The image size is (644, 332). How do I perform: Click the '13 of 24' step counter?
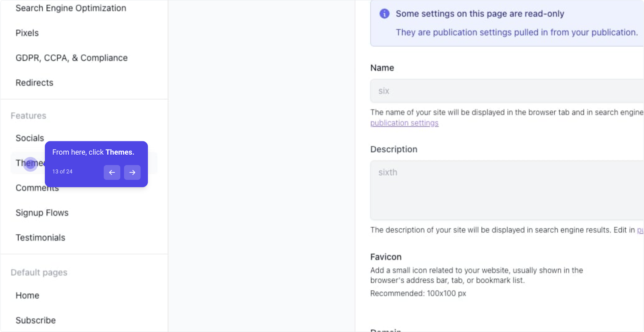[x=62, y=172]
